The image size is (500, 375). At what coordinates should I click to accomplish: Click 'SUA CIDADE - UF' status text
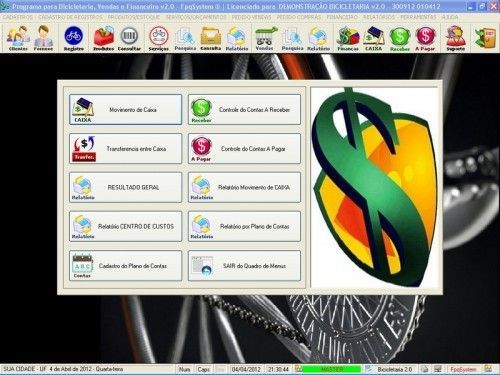click(25, 369)
